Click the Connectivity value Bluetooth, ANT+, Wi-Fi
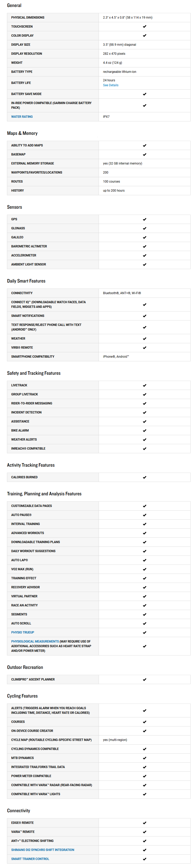Screen dimensions: 195x868 pos(122,293)
